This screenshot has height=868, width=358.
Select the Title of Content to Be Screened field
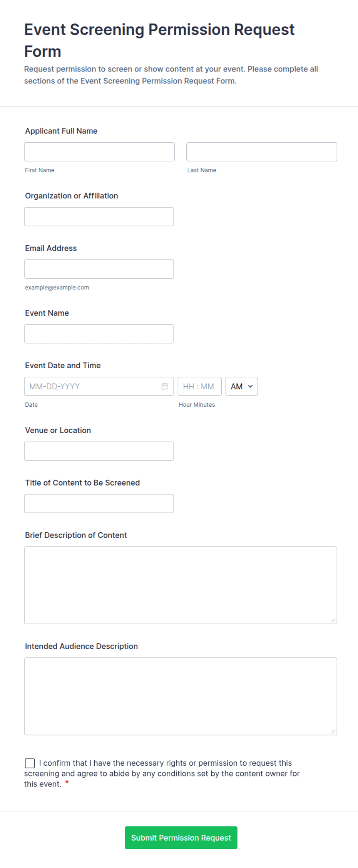[99, 504]
